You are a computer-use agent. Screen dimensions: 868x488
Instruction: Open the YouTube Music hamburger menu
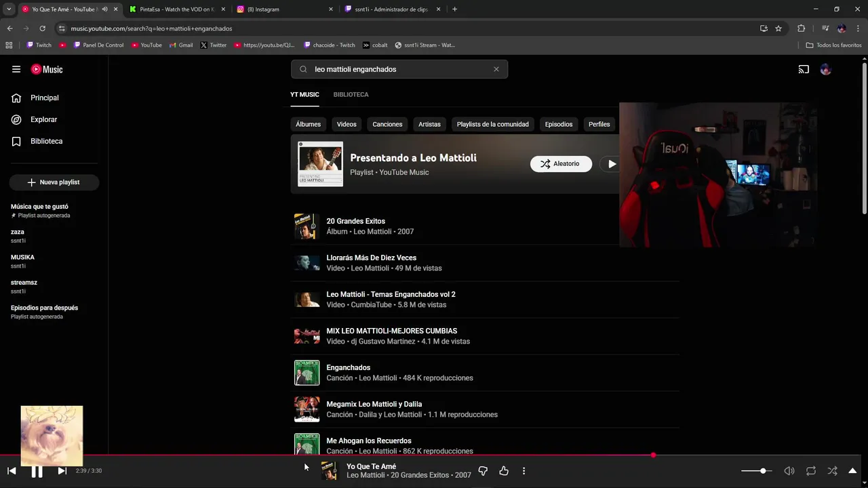click(x=16, y=69)
